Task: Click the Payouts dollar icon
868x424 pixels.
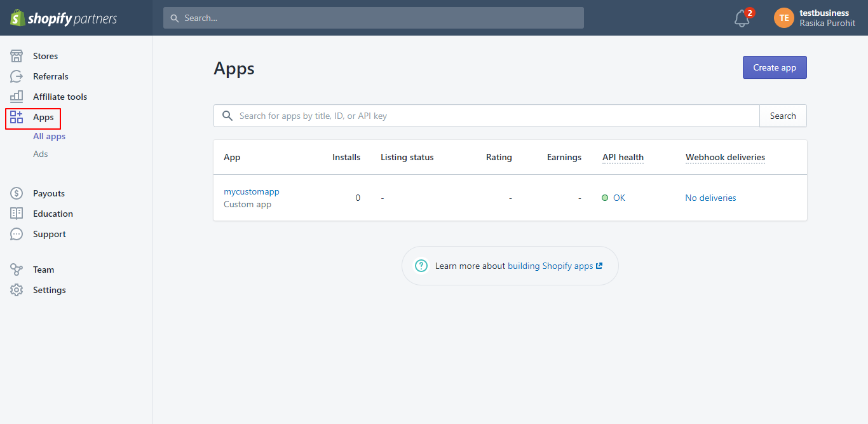Action: click(x=17, y=193)
